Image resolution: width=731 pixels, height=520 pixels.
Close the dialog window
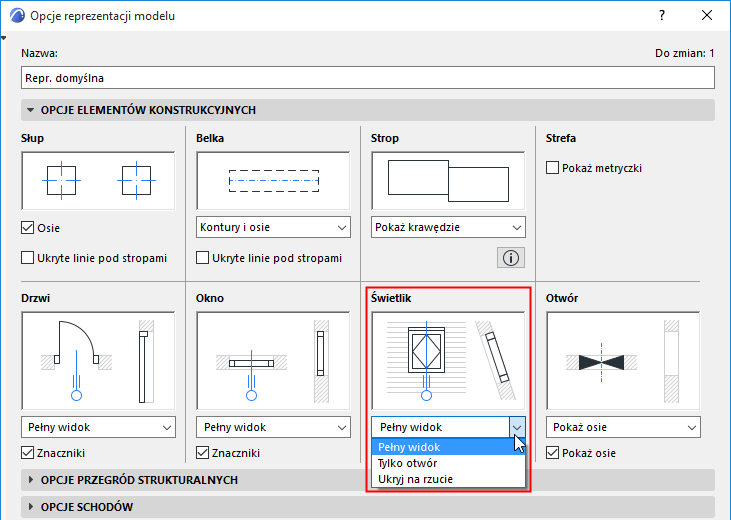pyautogui.click(x=707, y=17)
